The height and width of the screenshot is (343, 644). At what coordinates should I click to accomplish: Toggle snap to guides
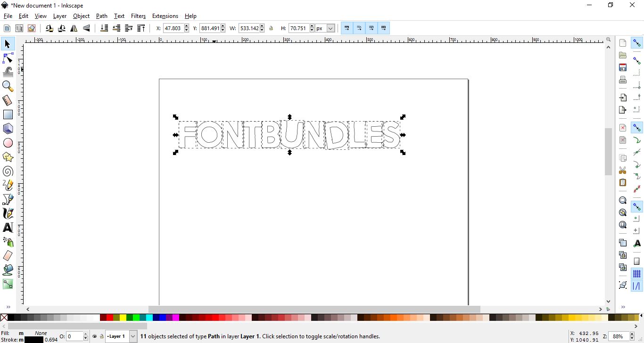637,286
